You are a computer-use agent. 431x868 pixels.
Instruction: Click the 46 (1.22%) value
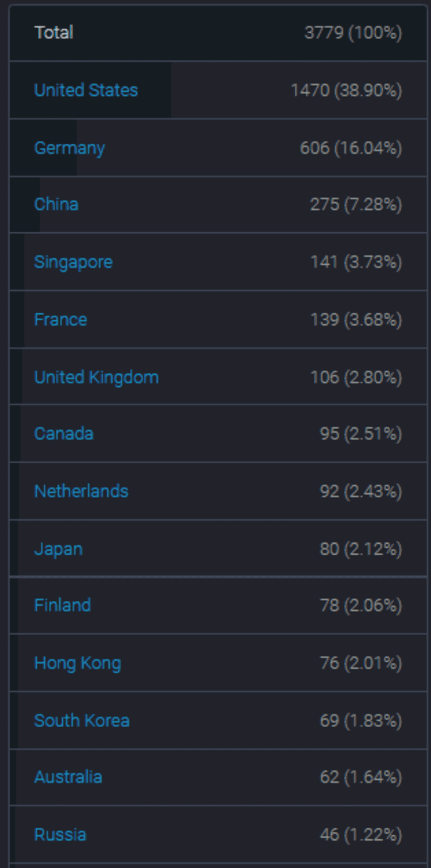tap(360, 835)
